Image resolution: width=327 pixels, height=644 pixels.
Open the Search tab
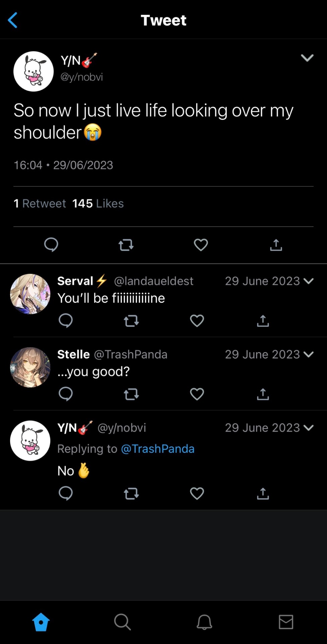point(122,622)
